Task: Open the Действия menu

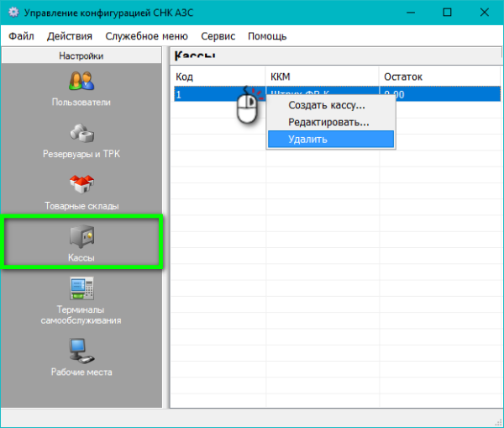Action: pos(70,36)
